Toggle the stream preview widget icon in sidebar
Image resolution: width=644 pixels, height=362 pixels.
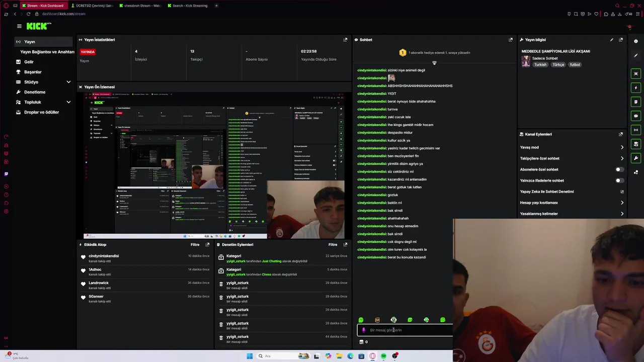[636, 73]
